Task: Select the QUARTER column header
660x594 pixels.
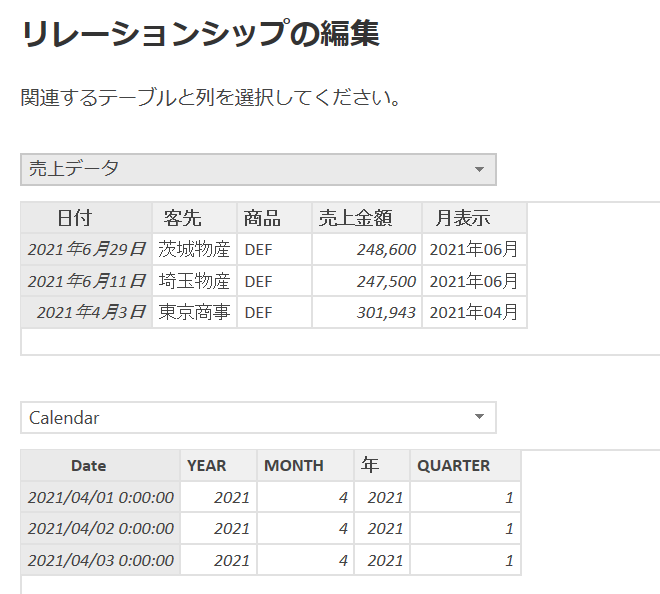Action: 465,465
